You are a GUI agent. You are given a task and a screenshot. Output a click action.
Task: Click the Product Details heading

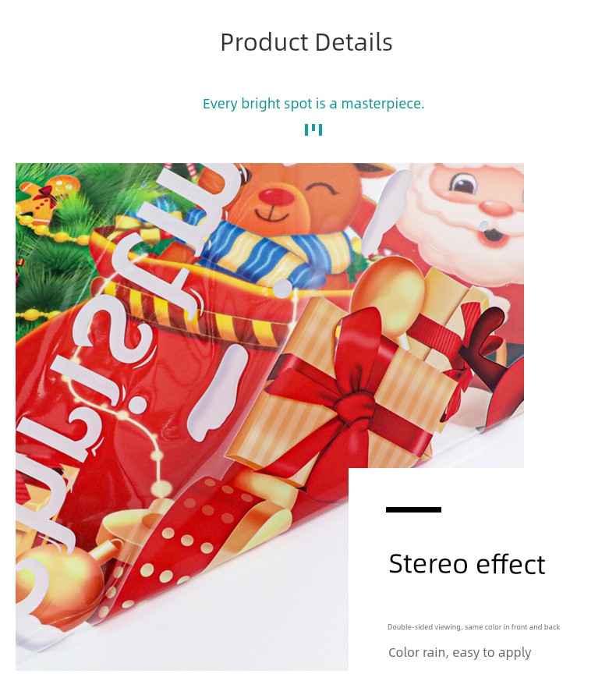point(306,42)
